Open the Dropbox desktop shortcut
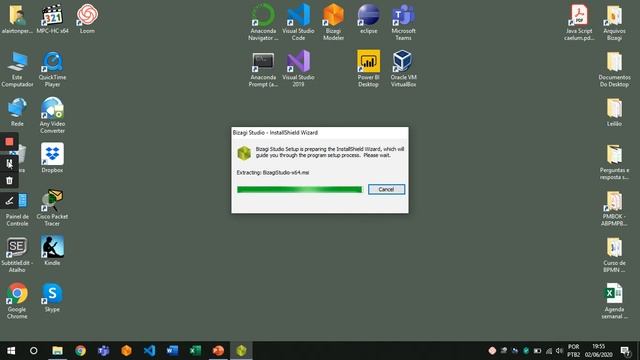The height and width of the screenshot is (360, 640). click(52, 158)
